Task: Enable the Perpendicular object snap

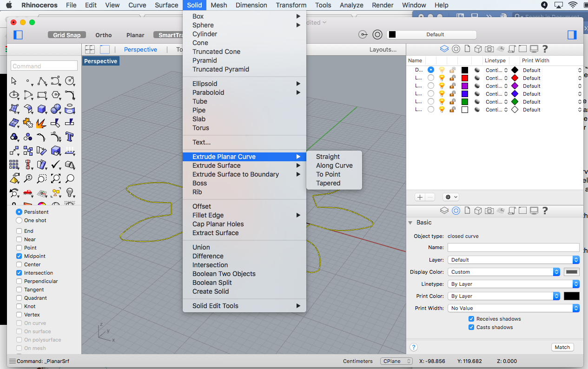Action: coord(19,281)
